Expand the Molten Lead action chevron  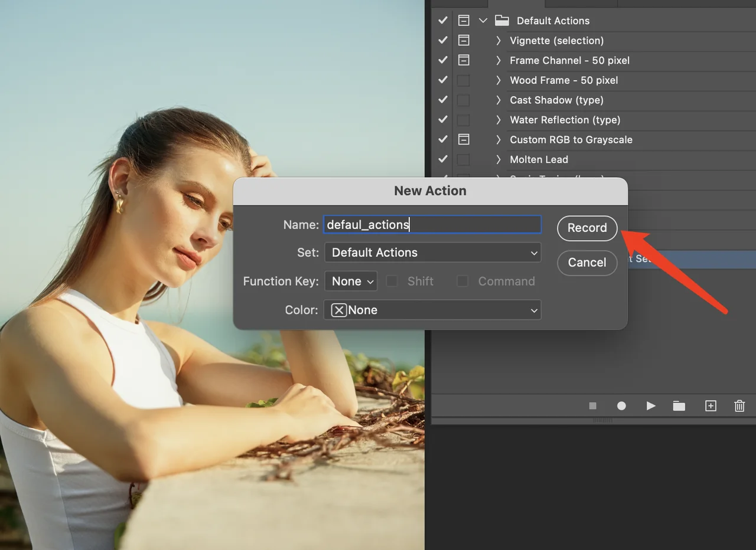click(498, 159)
